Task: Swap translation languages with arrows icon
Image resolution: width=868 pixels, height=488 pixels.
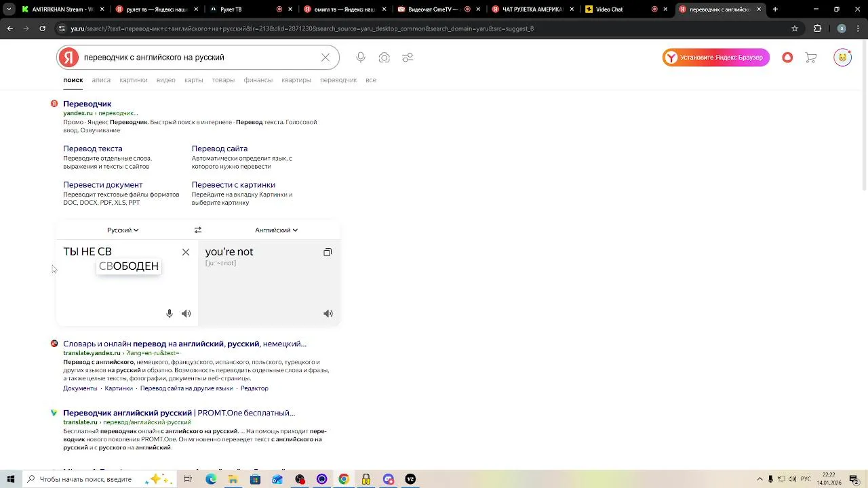Action: point(198,230)
